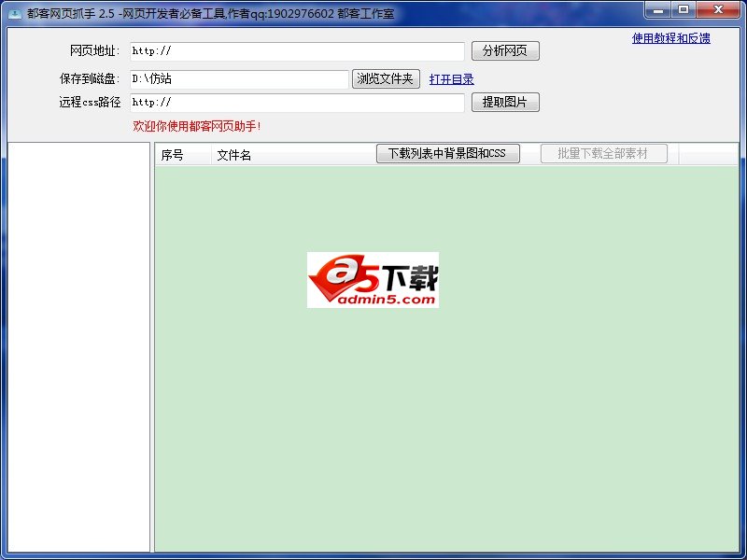Select the 序号 column header
This screenshot has width=747, height=560.
pos(183,155)
